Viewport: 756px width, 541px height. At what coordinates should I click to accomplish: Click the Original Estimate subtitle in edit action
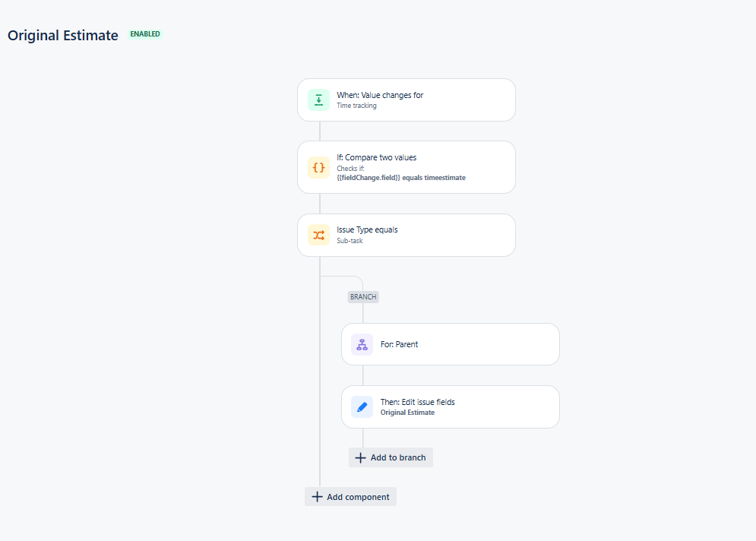[407, 413]
